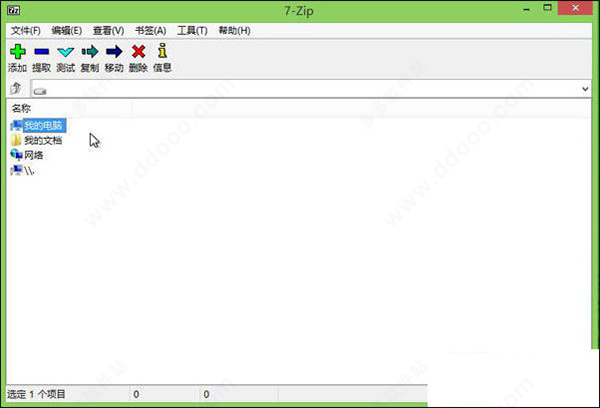The image size is (600, 408).
Task: Click the 我的电脑 computer icon
Action: click(x=16, y=125)
